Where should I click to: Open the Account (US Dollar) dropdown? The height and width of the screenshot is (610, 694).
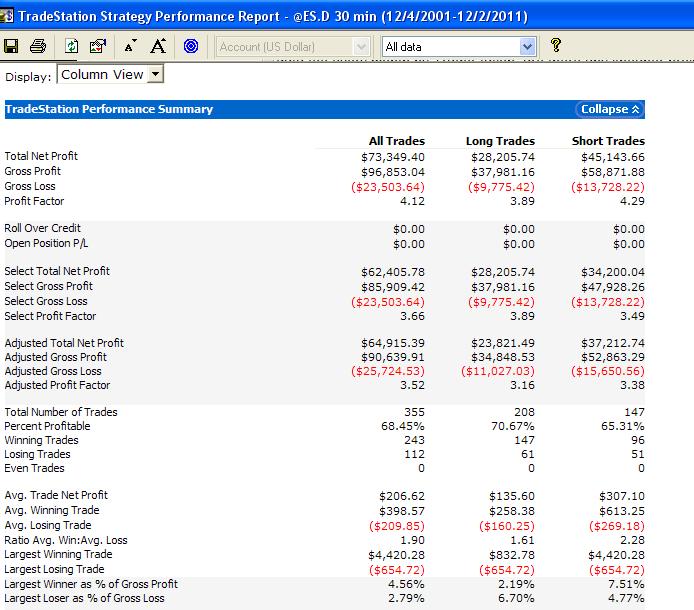(293, 47)
